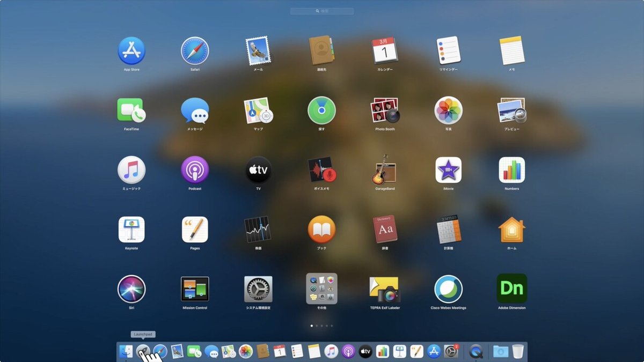Open ミュージック app in Launchpad
Screen dimensions: 644x362
(131, 170)
